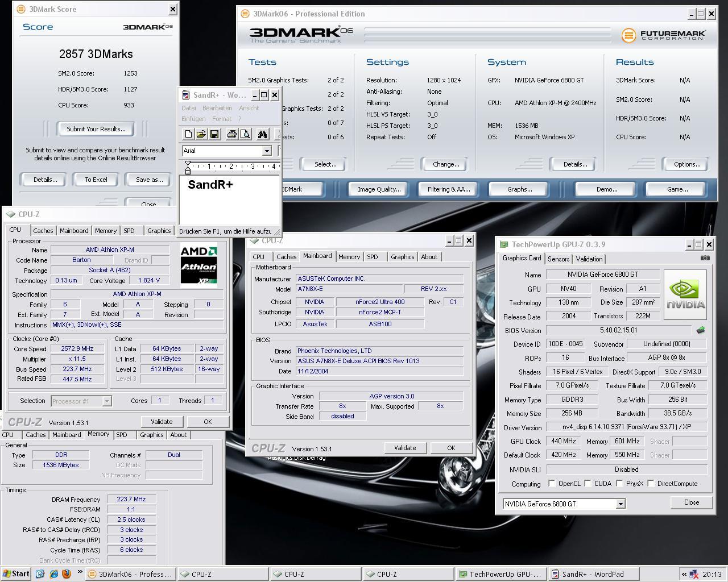Click the Options button under Results
The image size is (728, 582).
coord(687,164)
